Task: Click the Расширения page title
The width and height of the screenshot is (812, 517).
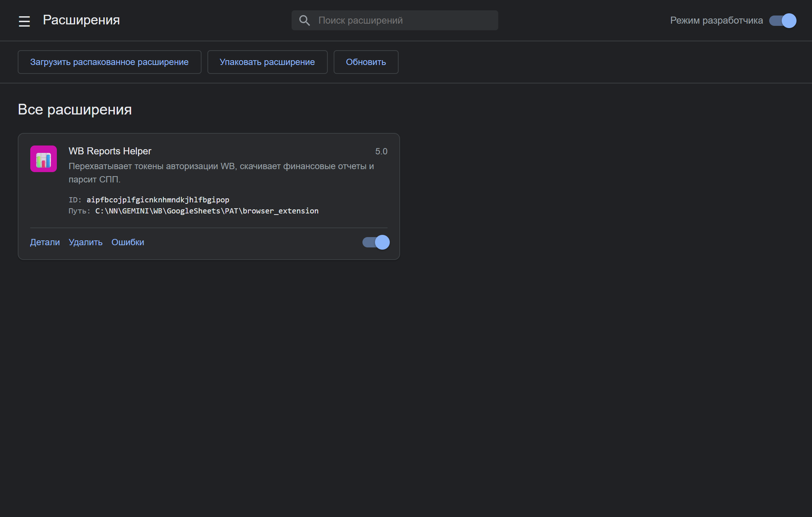Action: (x=81, y=20)
